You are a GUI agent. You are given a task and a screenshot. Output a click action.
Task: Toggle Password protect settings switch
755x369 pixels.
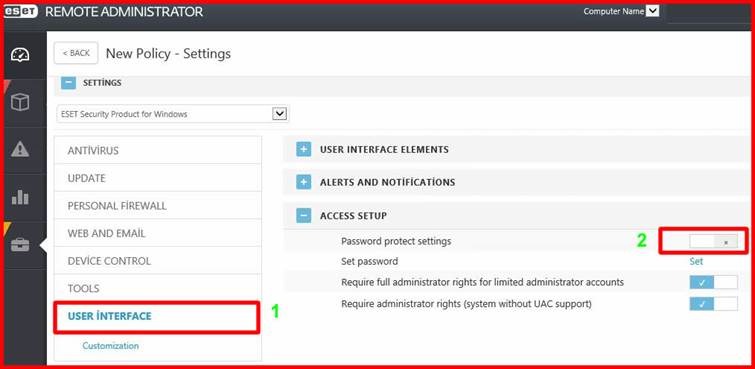713,242
